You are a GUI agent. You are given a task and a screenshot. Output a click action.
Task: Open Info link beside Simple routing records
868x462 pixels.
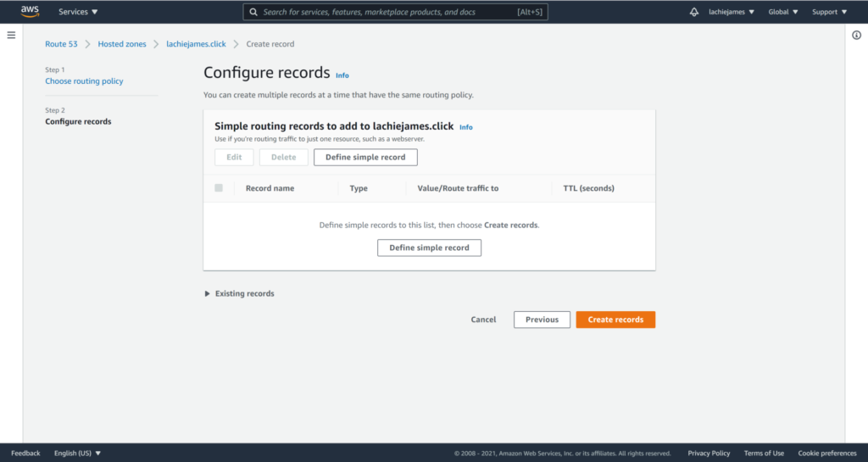466,127
